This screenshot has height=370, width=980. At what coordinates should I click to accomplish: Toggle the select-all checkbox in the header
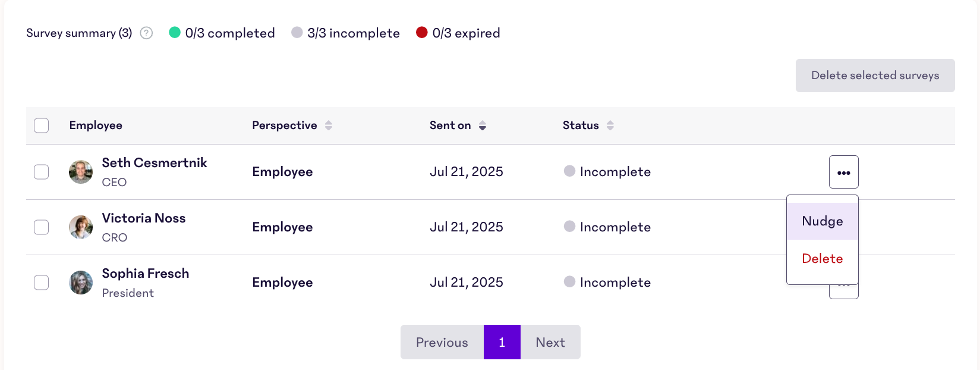pos(42,126)
